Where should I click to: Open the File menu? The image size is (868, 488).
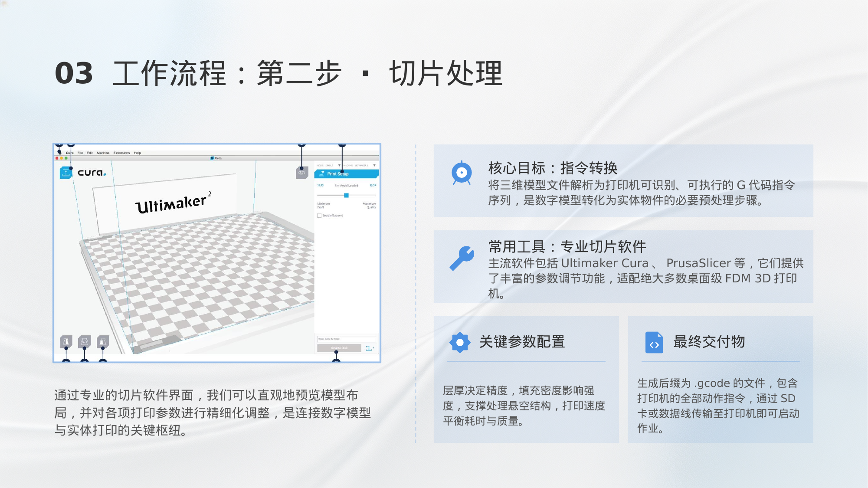click(x=80, y=153)
